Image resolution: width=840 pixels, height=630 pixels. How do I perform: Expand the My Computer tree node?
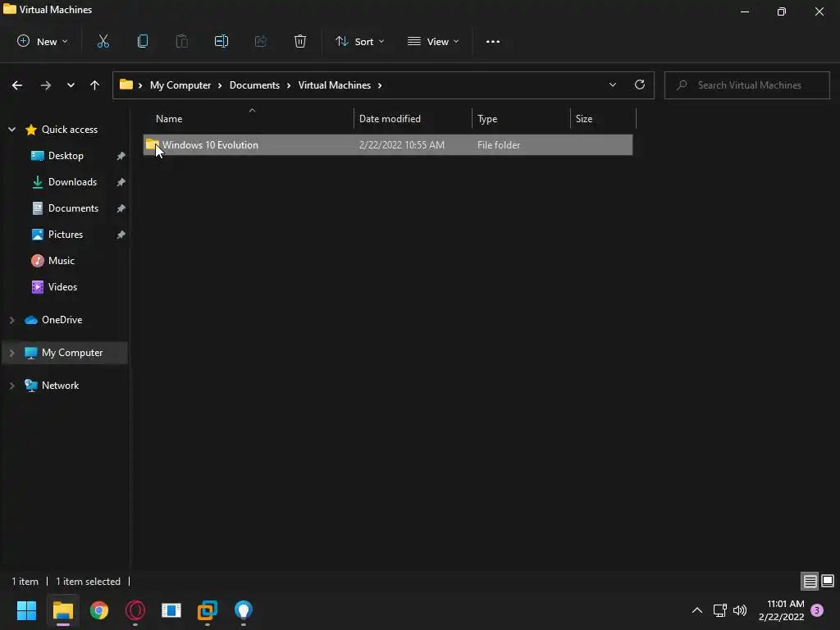coord(11,353)
